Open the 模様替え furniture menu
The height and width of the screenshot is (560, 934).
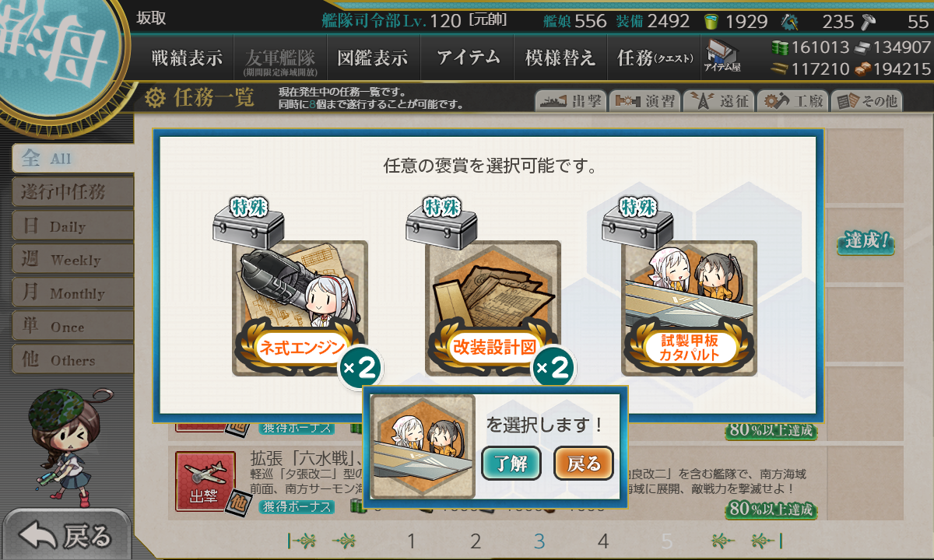coord(560,58)
